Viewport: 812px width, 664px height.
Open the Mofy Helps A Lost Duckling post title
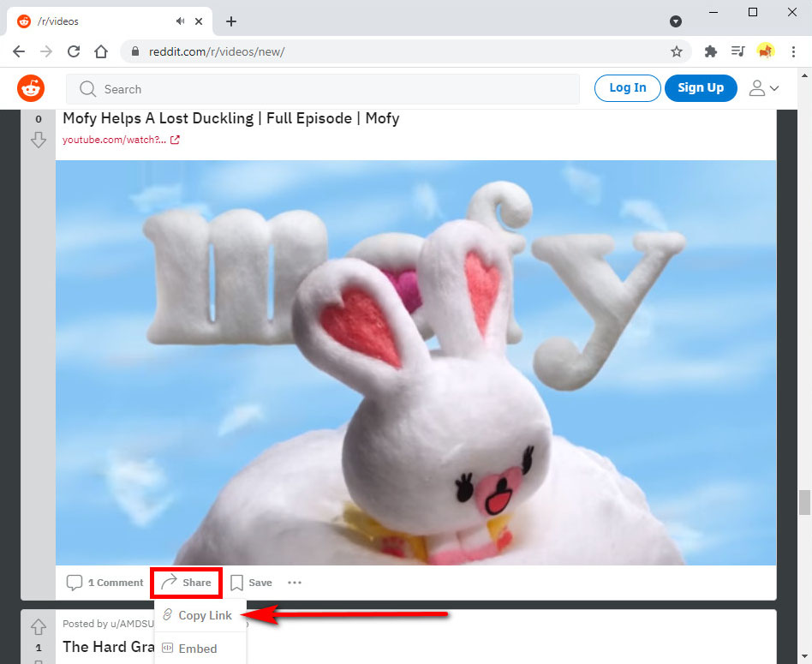click(231, 118)
